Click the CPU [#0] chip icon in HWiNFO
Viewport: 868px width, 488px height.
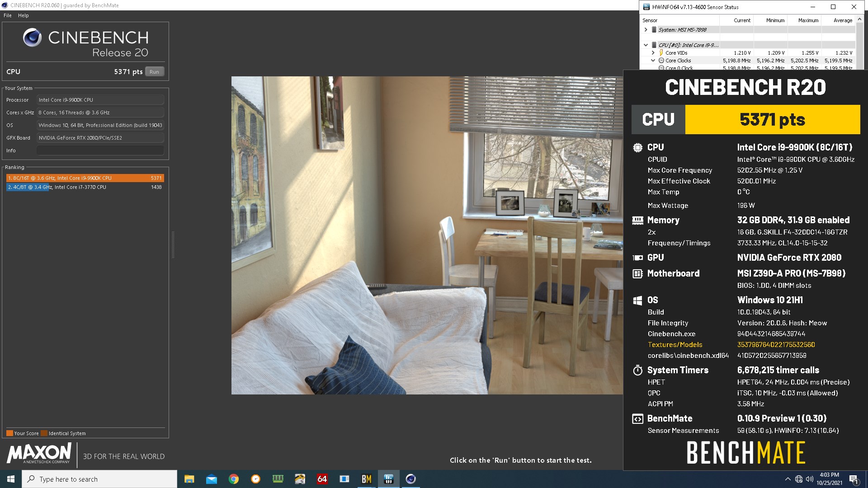654,45
